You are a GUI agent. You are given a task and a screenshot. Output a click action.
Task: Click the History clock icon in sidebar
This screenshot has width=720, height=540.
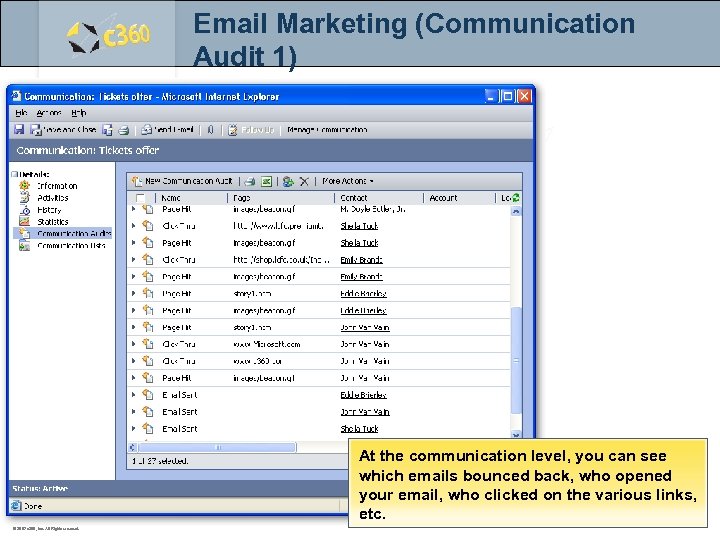coord(25,210)
